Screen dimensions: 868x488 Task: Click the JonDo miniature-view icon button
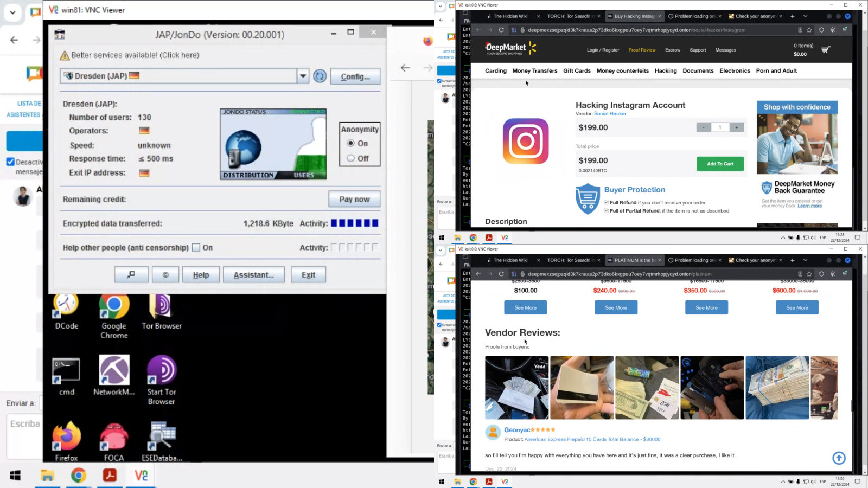click(131, 275)
